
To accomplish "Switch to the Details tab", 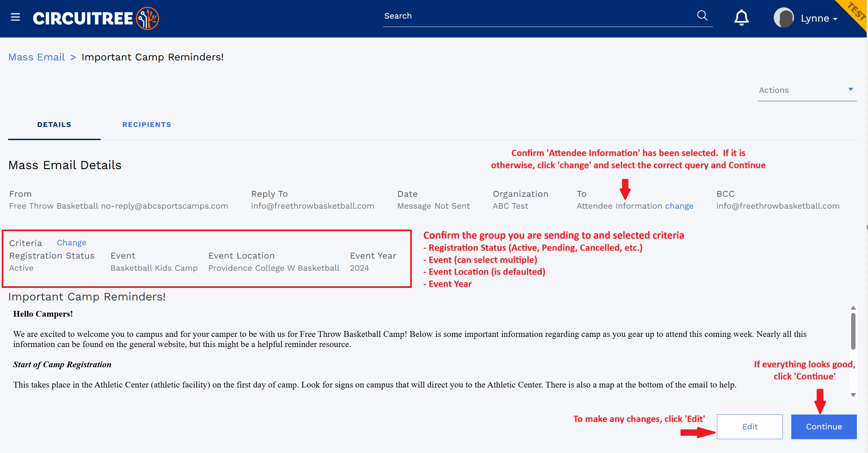I will [x=54, y=125].
